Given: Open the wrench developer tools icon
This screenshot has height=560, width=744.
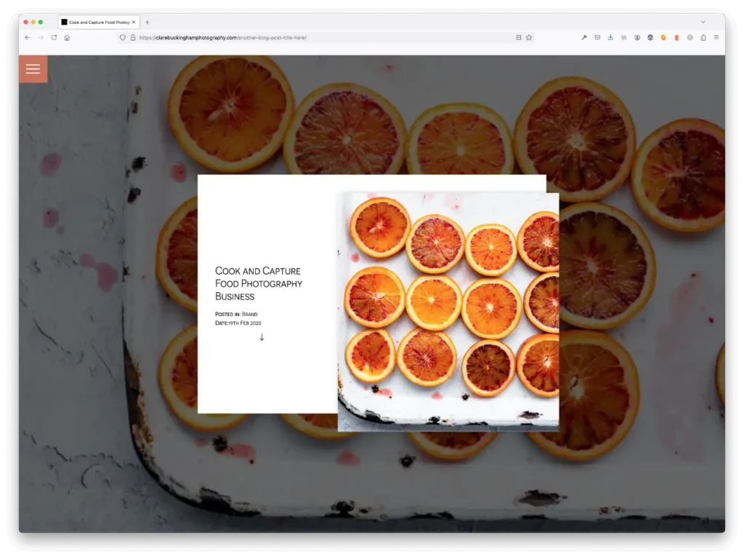Looking at the screenshot, I should (584, 38).
